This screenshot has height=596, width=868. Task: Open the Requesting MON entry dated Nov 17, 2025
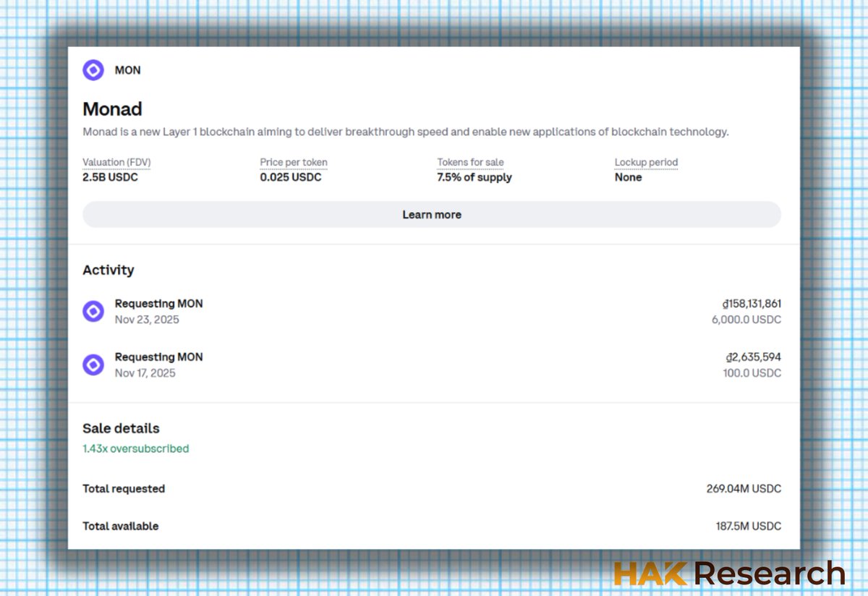coord(432,365)
